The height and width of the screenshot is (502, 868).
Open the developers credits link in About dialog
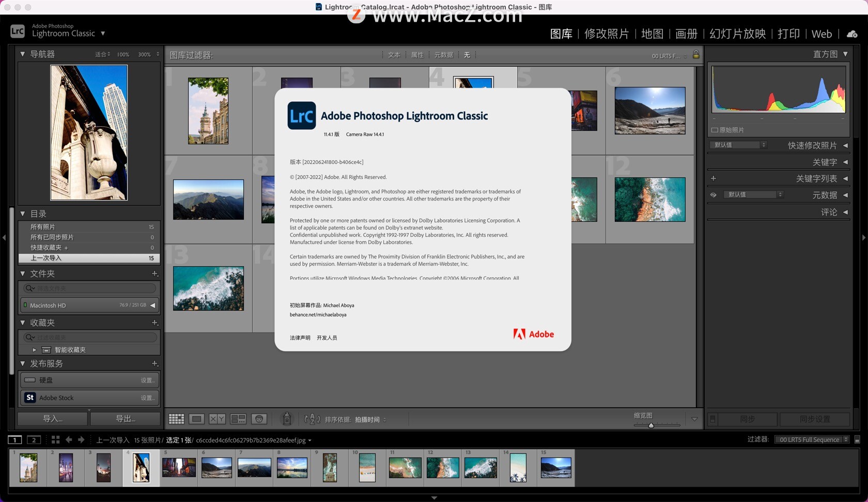click(x=327, y=338)
